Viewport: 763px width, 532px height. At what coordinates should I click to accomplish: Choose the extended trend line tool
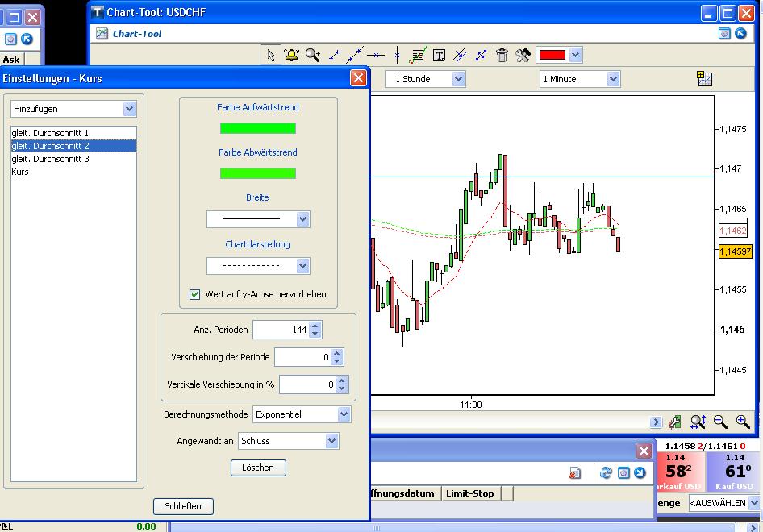[355, 55]
